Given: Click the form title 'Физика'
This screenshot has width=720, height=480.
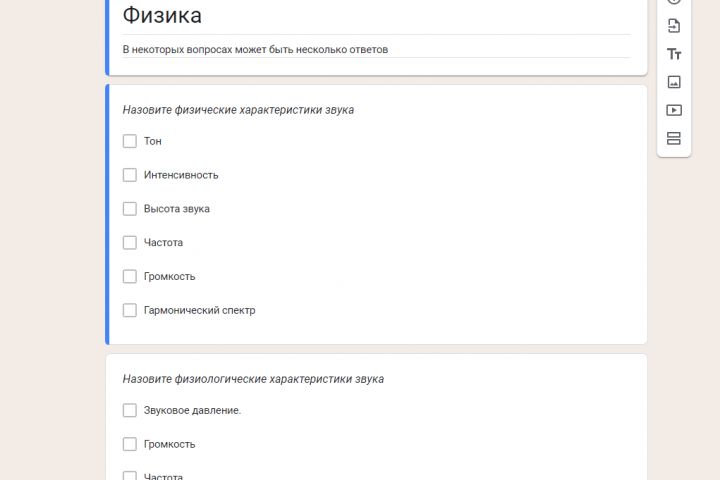Looking at the screenshot, I should click(162, 15).
